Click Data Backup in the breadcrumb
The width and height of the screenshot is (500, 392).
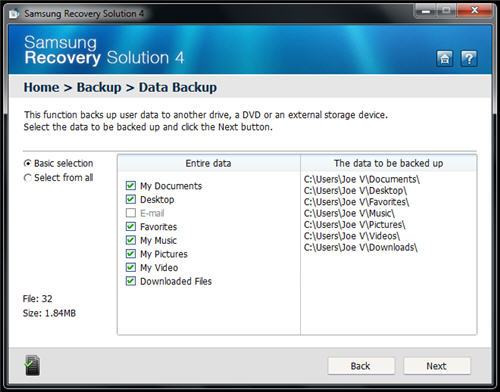click(x=178, y=88)
